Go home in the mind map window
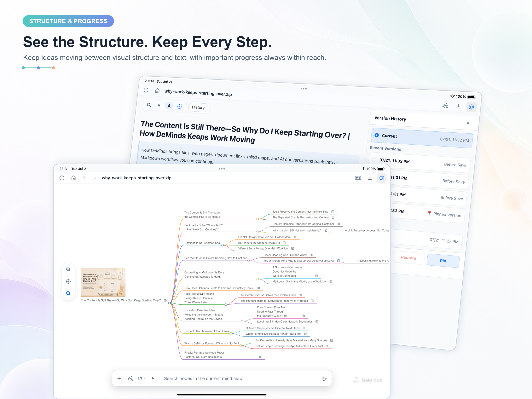 click(x=74, y=178)
